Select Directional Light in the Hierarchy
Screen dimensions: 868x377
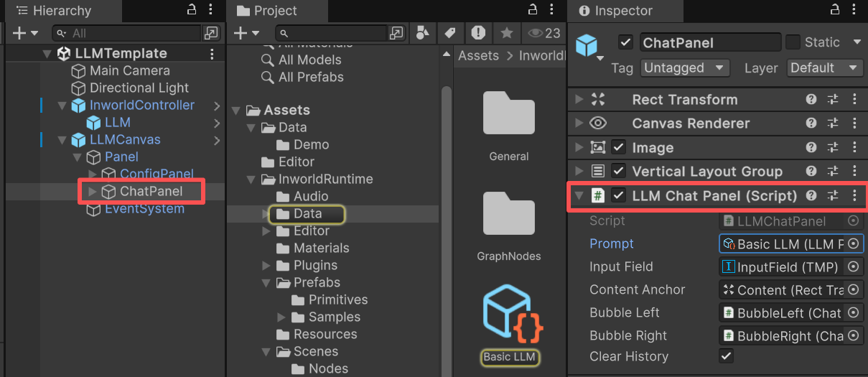tap(139, 88)
